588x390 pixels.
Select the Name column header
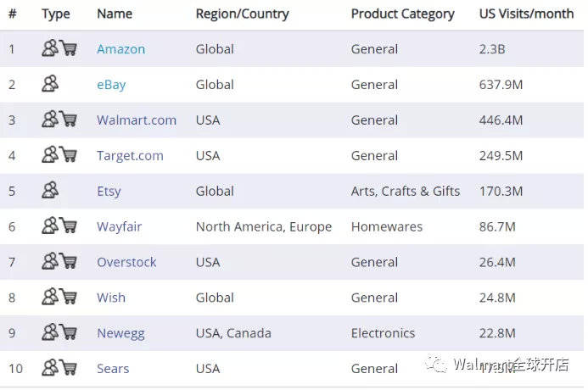pyautogui.click(x=115, y=14)
